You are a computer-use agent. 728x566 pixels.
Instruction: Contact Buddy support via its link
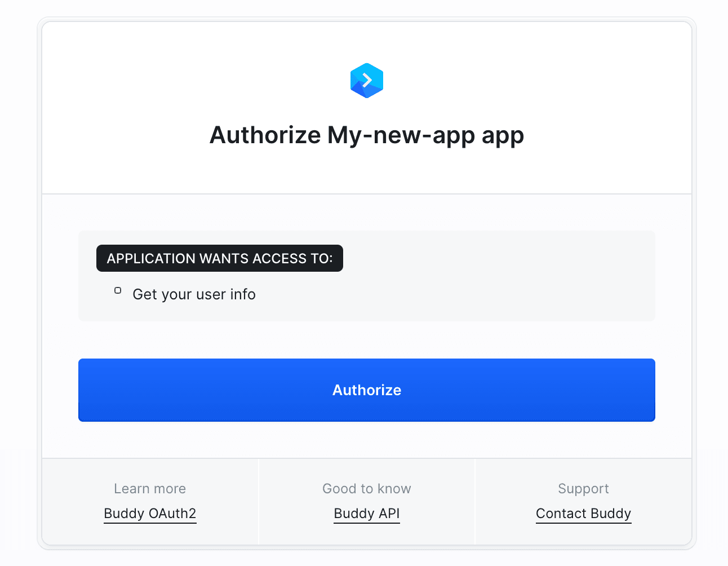(x=583, y=514)
